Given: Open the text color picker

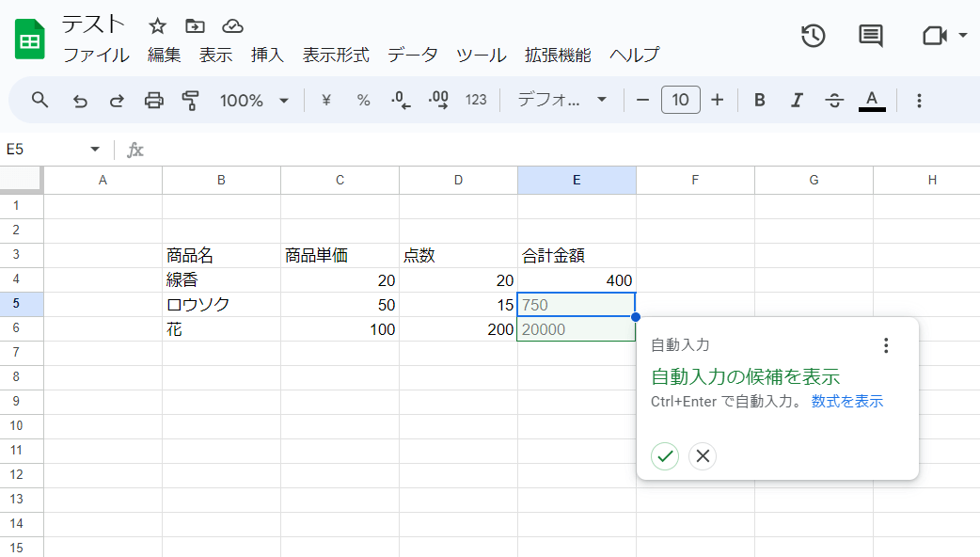Looking at the screenshot, I should pos(872,100).
